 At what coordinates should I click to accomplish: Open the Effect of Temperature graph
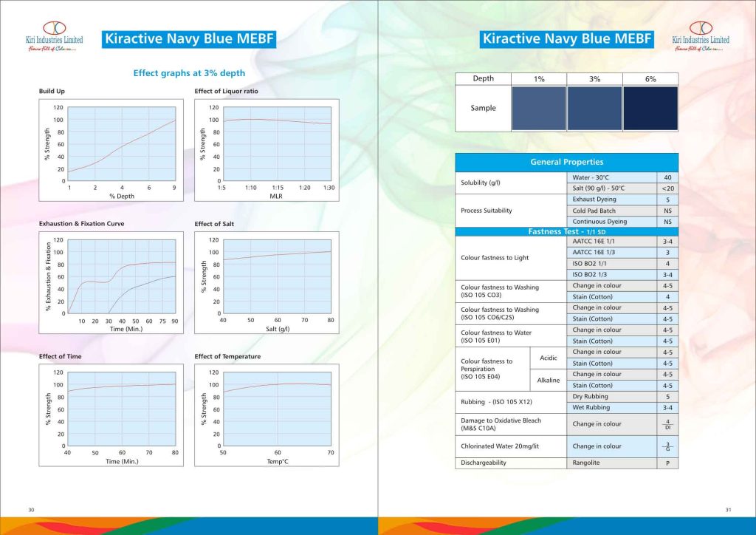(x=267, y=415)
